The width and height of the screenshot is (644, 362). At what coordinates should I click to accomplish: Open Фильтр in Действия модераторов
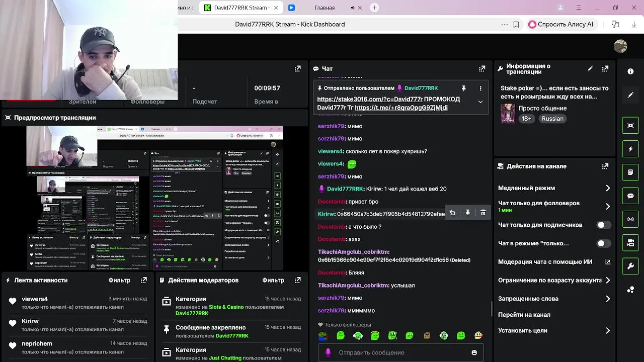click(x=273, y=280)
